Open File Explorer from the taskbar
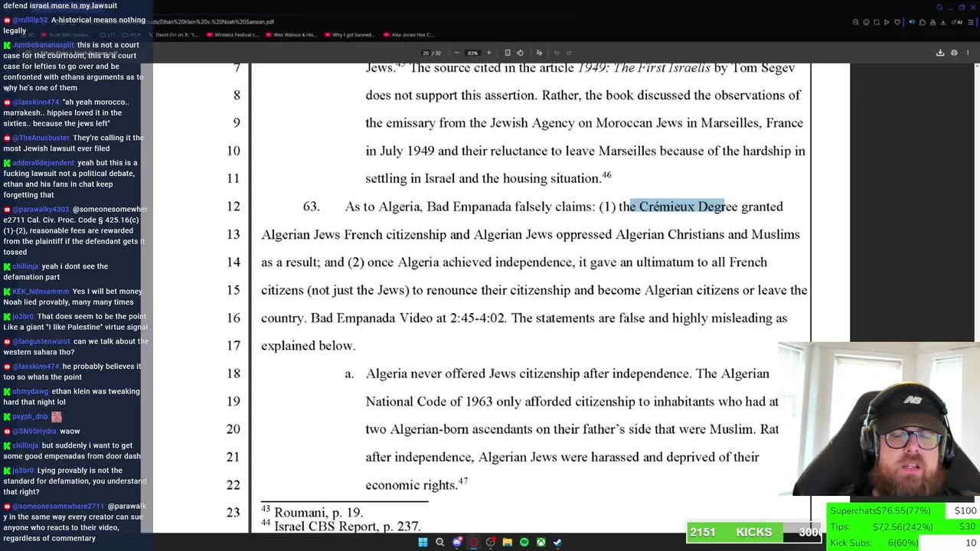 click(x=507, y=543)
